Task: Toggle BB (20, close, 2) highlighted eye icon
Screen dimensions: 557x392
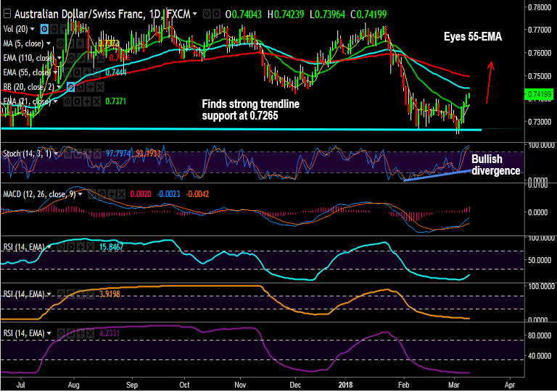Action: [70, 87]
